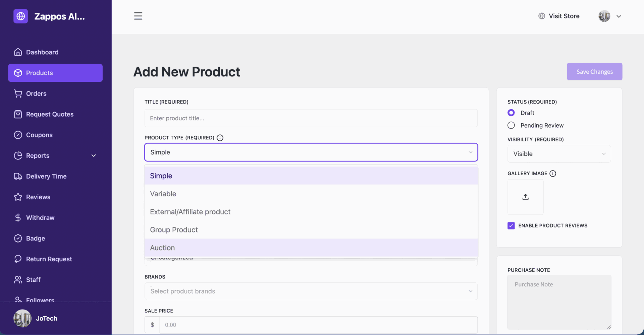Open the Dashboard sidebar item
This screenshot has width=644, height=335.
[x=55, y=52]
